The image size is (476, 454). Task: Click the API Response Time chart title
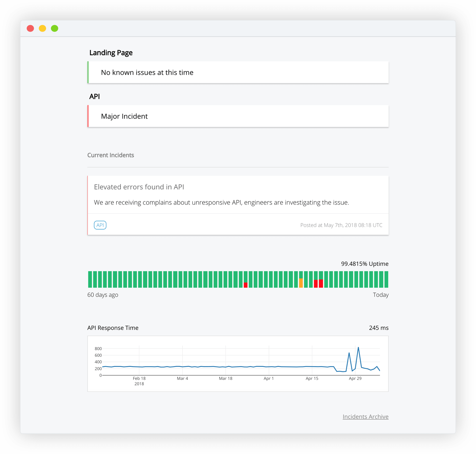[113, 328]
